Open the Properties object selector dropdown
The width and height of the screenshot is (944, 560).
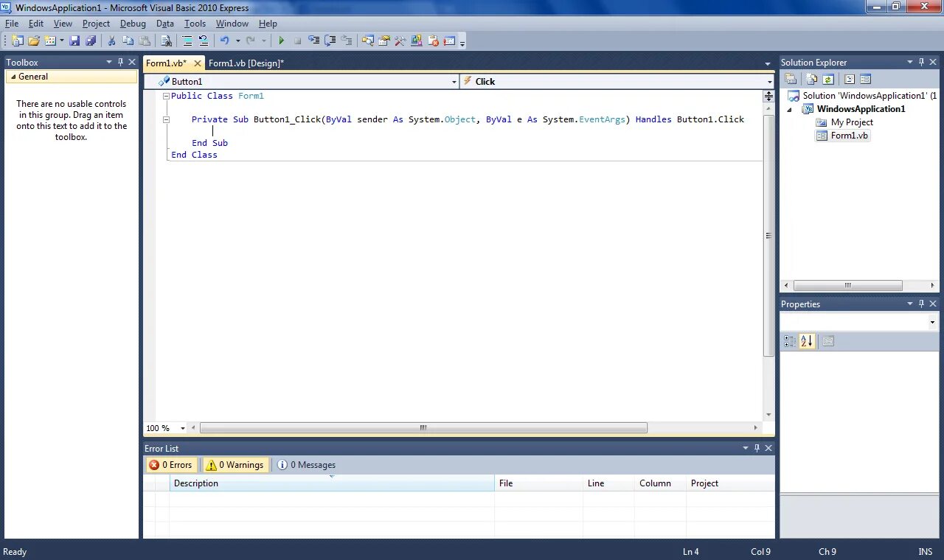coord(932,322)
